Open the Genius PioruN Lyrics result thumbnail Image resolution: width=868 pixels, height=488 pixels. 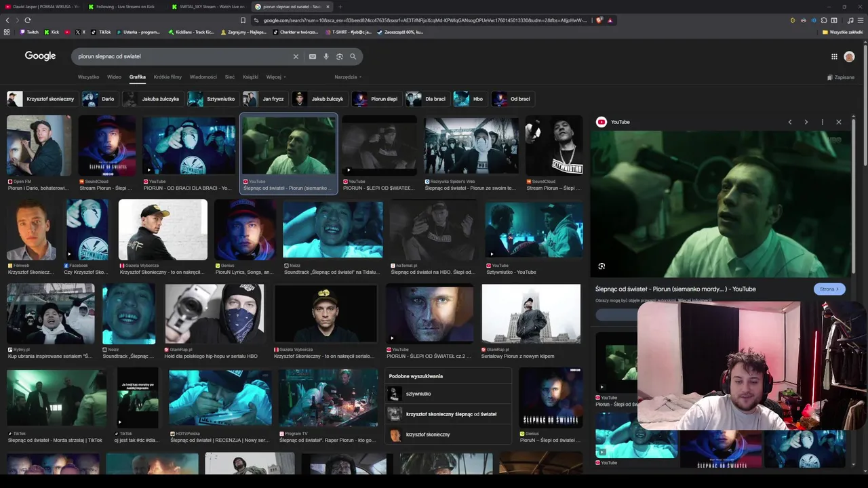245,230
